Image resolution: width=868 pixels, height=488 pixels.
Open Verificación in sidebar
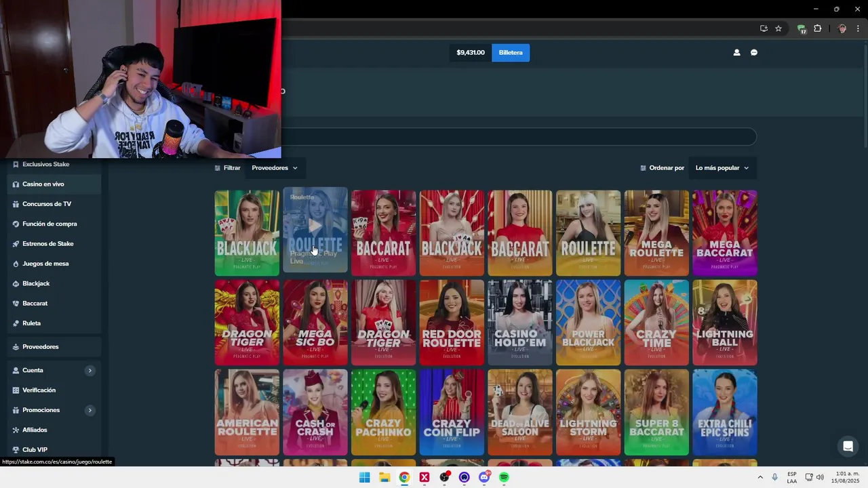pos(54,390)
